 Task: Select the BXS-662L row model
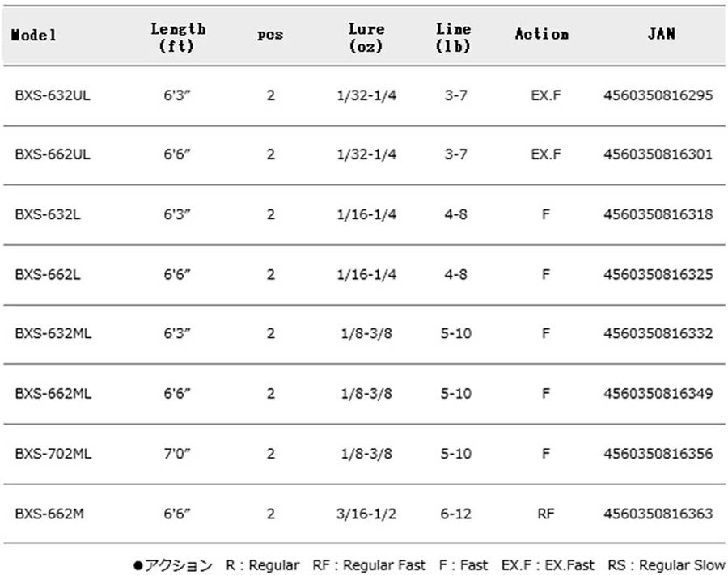point(48,274)
